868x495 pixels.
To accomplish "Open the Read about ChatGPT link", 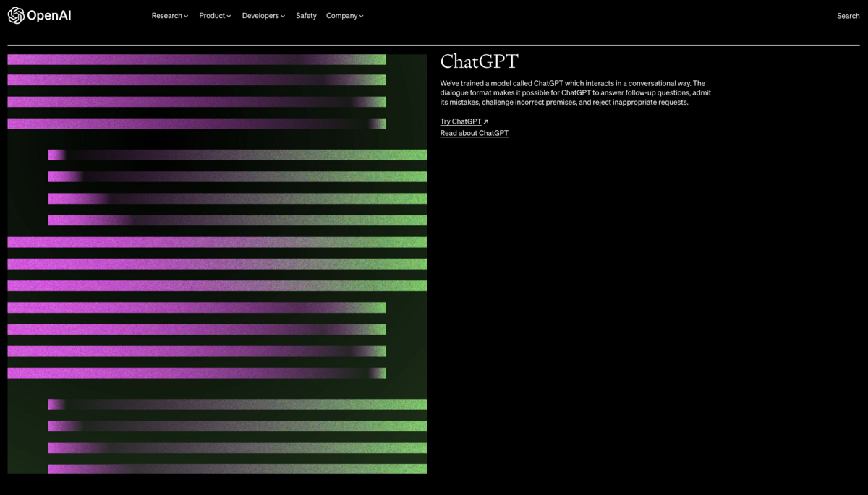I will coord(475,133).
